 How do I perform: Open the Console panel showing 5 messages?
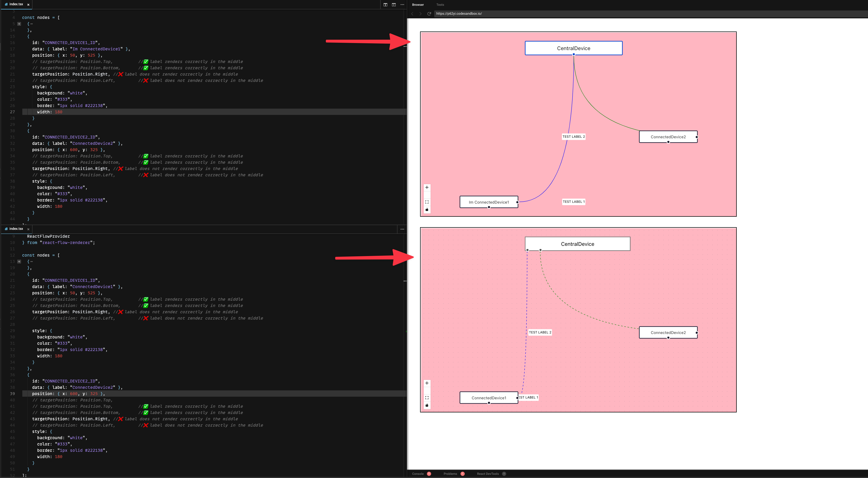tap(418, 474)
